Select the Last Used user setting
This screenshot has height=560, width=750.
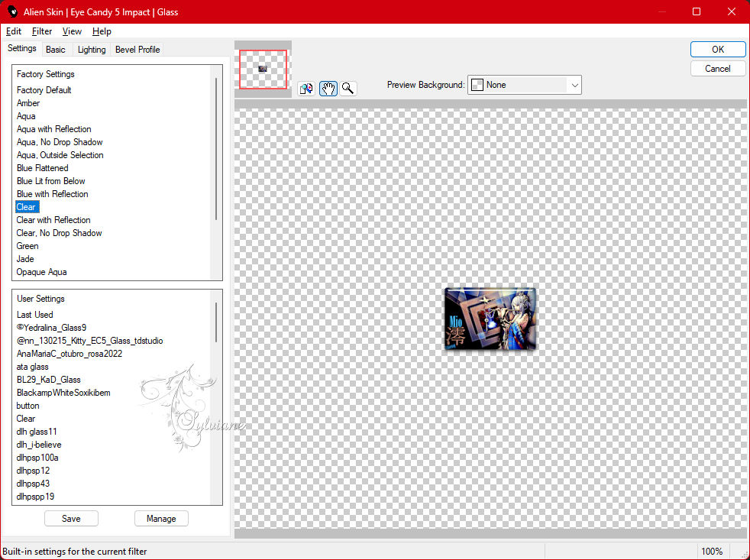[x=34, y=315]
